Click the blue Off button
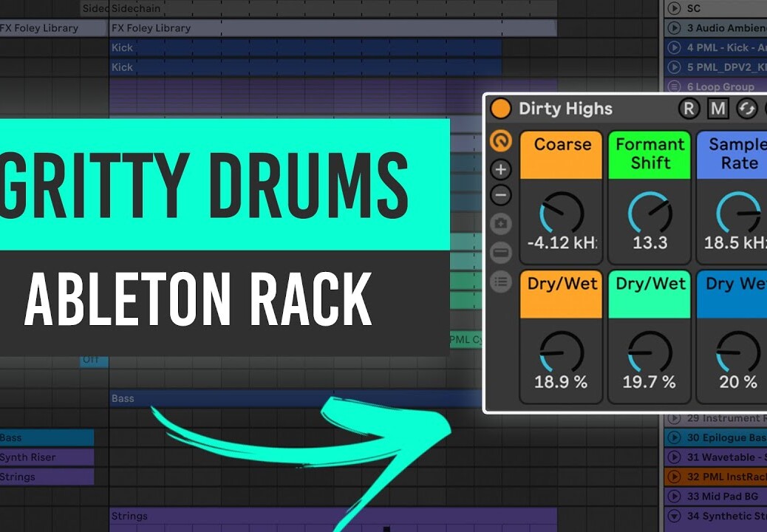This screenshot has width=767, height=532. [x=94, y=361]
